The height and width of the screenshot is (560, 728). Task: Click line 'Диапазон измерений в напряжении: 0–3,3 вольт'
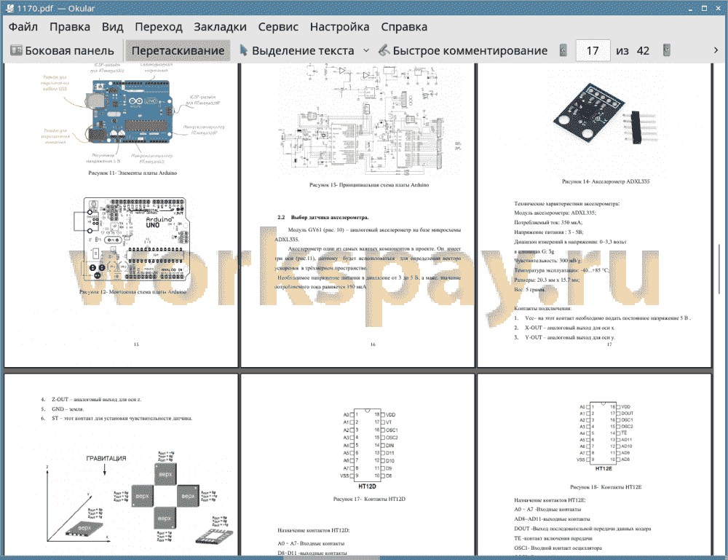click(570, 242)
